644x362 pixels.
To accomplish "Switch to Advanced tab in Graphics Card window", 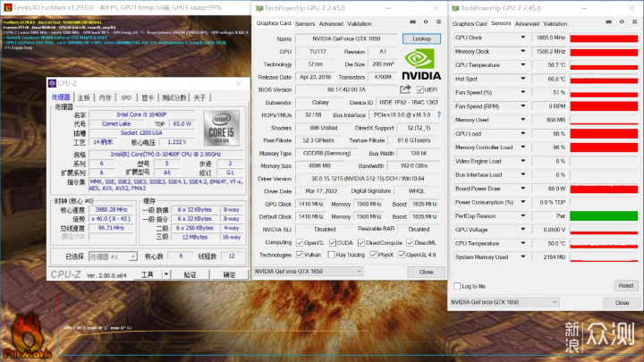I will [331, 24].
